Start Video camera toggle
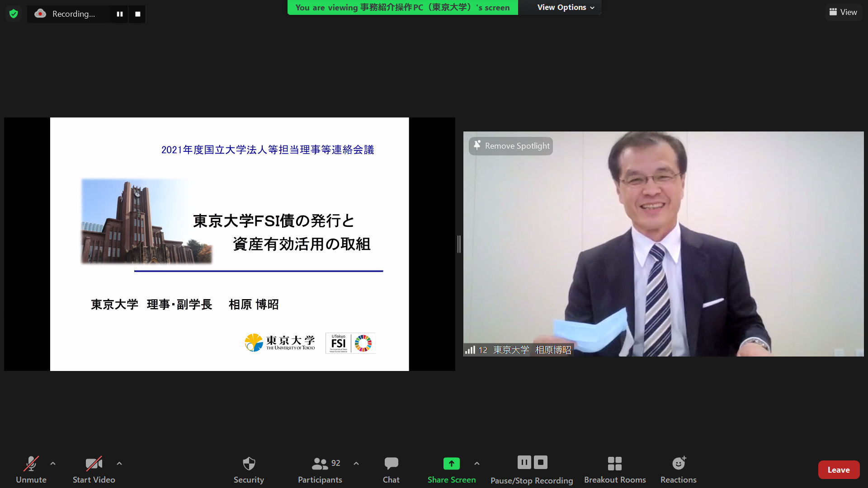 (94, 470)
